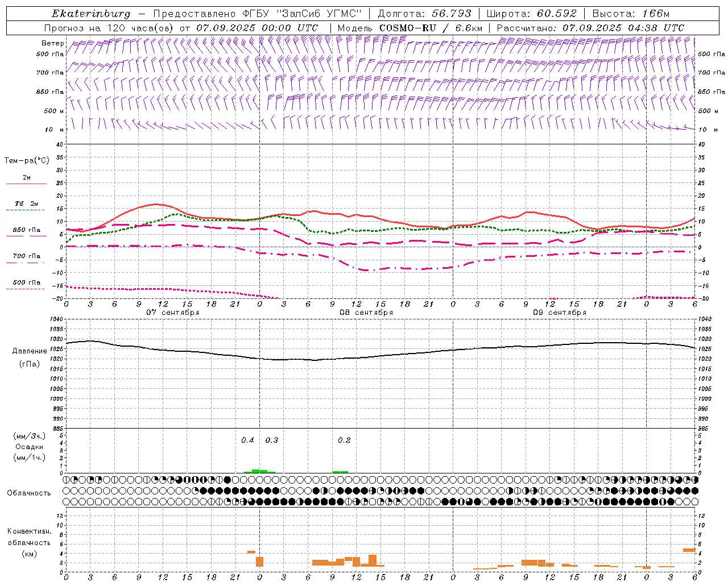Click 'Прогноз на 120 часа(ов)' forecast text

[x=110, y=28]
